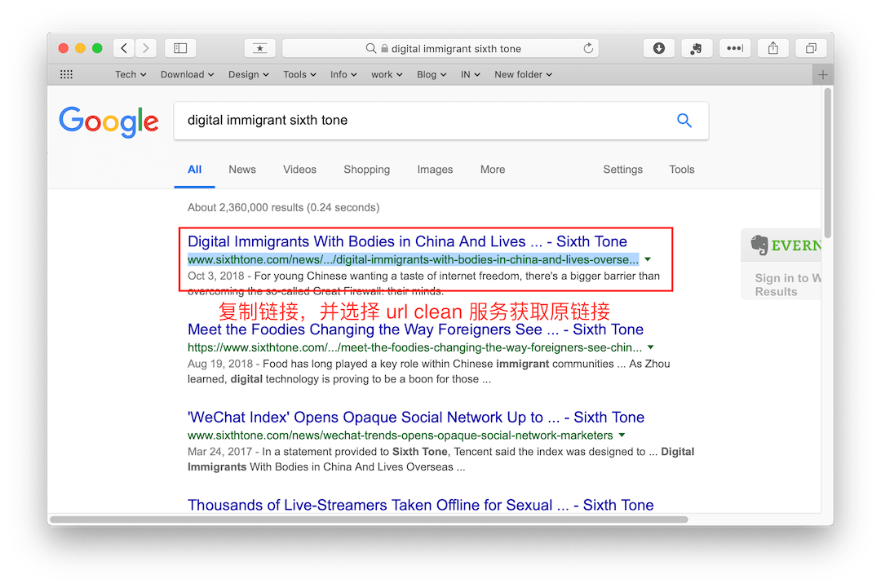Open Google search Tools

681,170
